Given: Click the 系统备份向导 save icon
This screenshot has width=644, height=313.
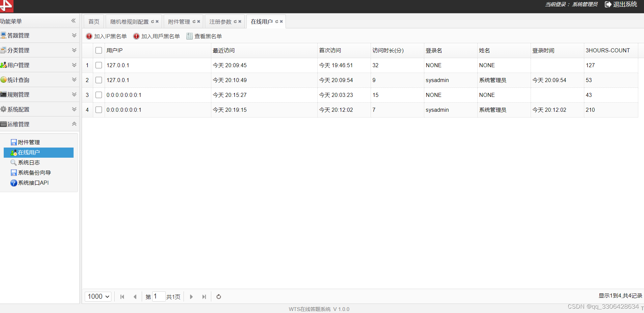Looking at the screenshot, I should pos(14,173).
